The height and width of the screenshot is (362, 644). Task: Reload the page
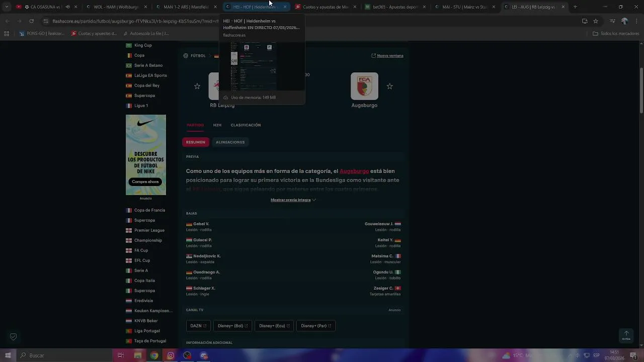[x=31, y=21]
